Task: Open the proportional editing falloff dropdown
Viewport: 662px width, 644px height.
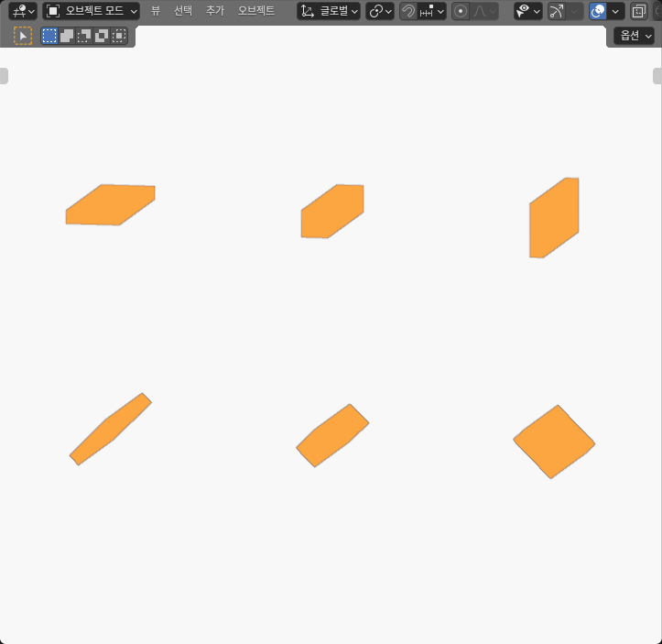Action: coord(483,11)
